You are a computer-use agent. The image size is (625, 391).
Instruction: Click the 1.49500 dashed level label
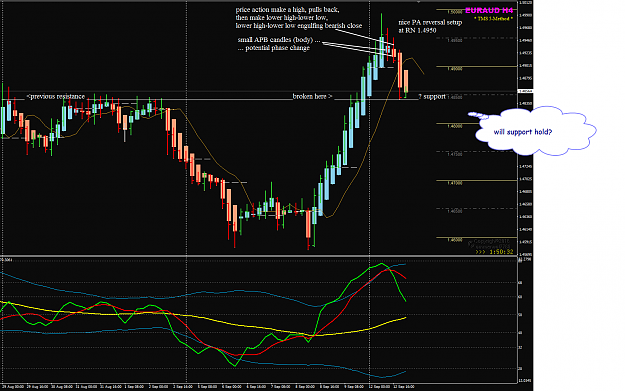[x=454, y=40]
